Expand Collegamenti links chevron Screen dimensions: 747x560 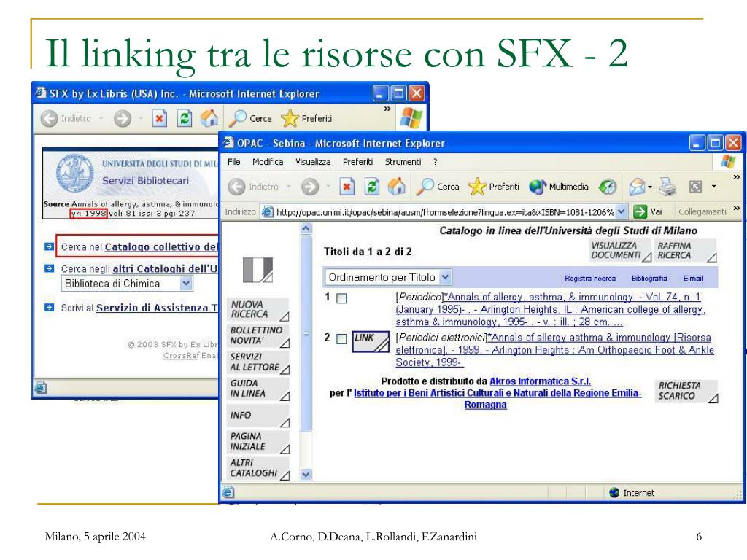(737, 208)
